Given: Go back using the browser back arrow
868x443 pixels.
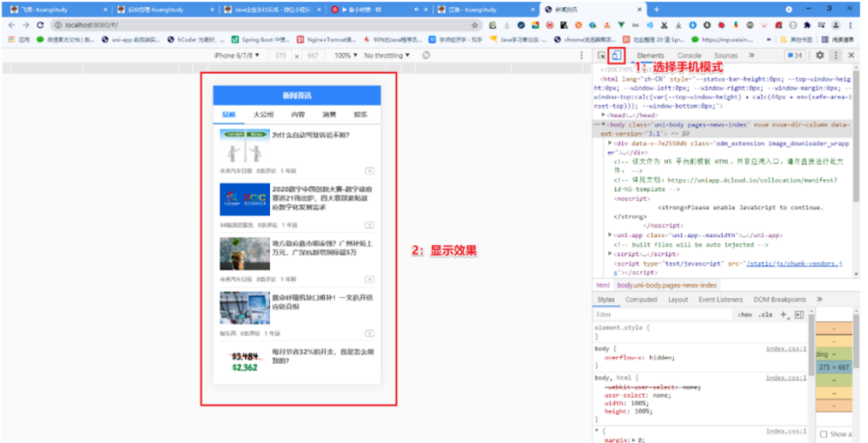Looking at the screenshot, I should [12, 25].
